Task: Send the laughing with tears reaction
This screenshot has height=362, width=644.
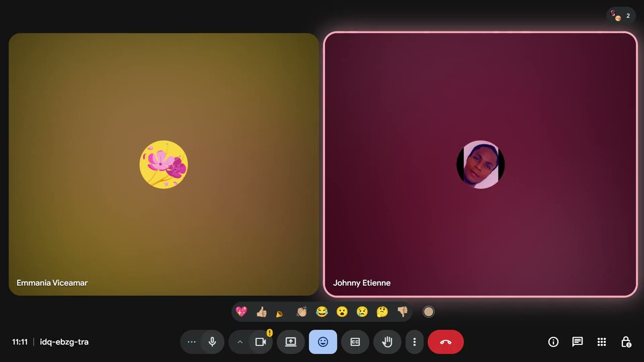Action: coord(322,312)
